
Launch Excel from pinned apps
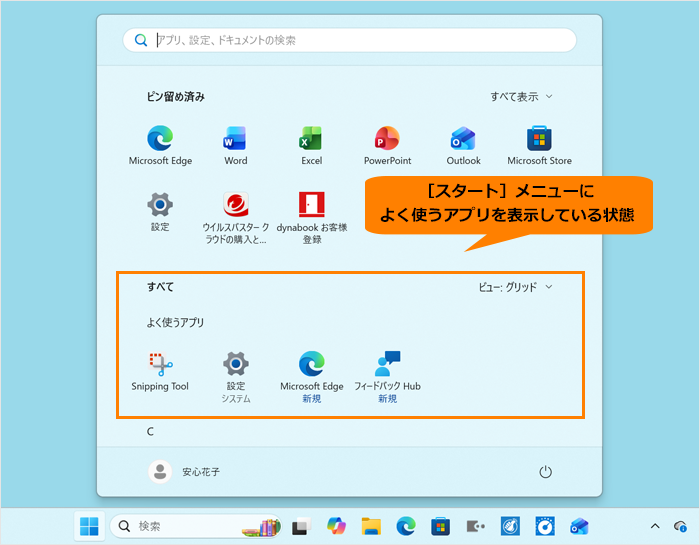click(x=311, y=146)
